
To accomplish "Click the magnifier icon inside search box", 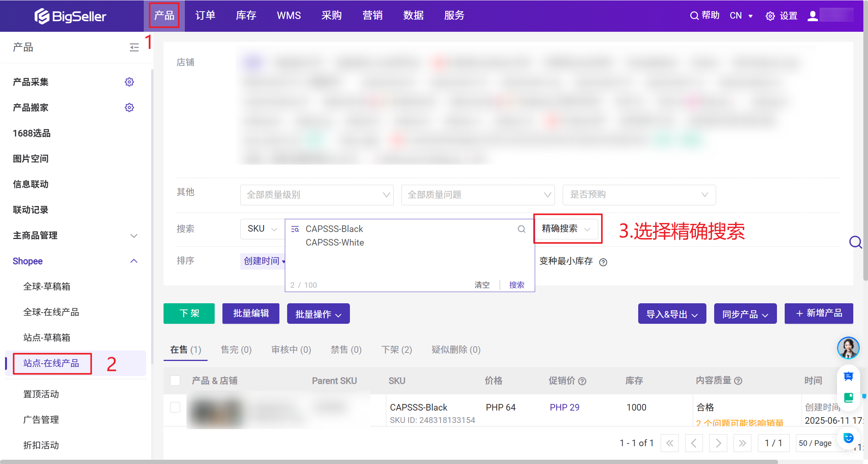I will (521, 229).
